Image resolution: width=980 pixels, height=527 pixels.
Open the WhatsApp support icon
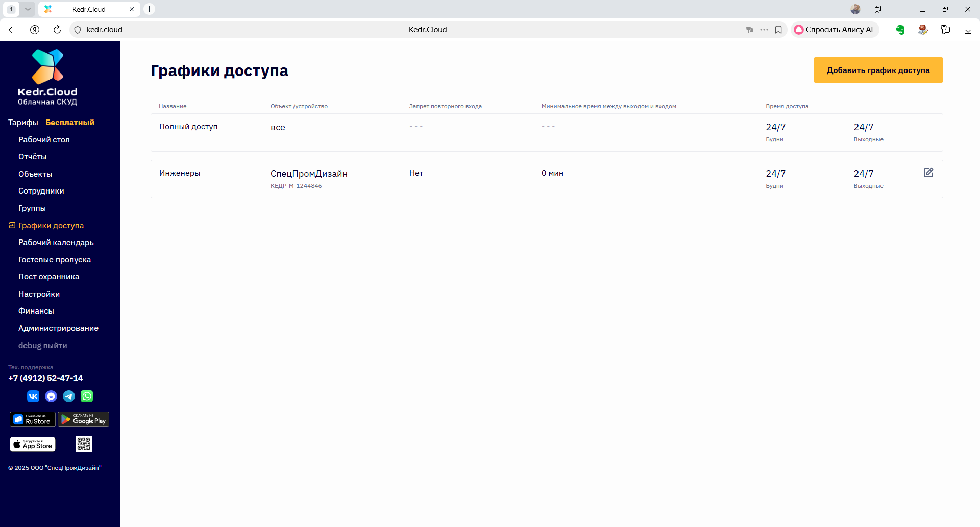click(87, 396)
